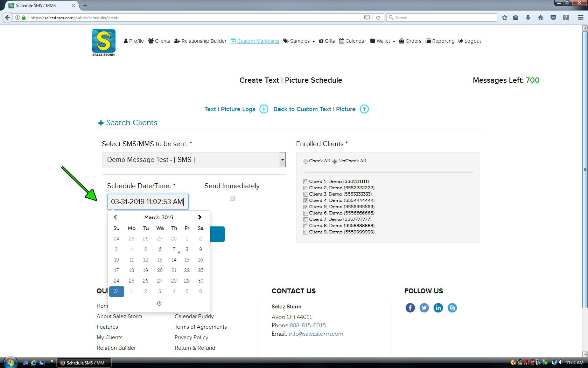Image resolution: width=588 pixels, height=368 pixels.
Task: Open the LinkedIn follow icon
Action: pos(438,308)
